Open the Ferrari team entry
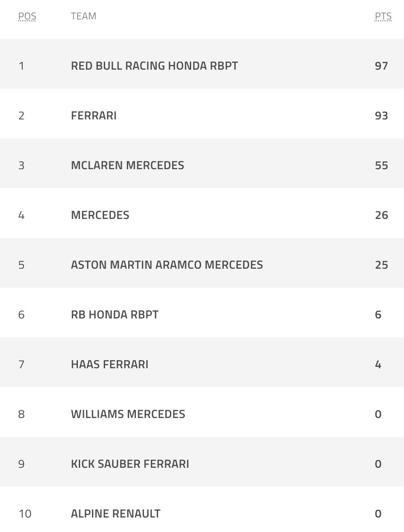Viewport: 404px width, 532px height. 94,116
